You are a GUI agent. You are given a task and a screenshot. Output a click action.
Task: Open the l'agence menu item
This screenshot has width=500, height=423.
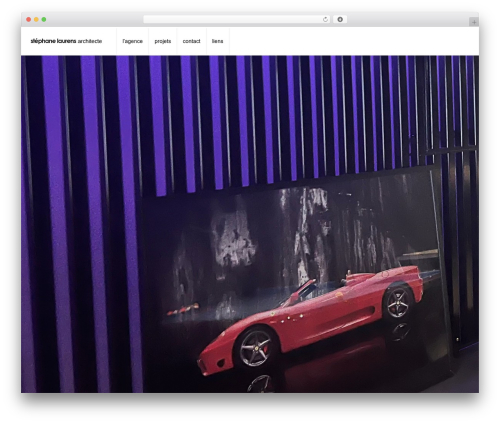(132, 41)
